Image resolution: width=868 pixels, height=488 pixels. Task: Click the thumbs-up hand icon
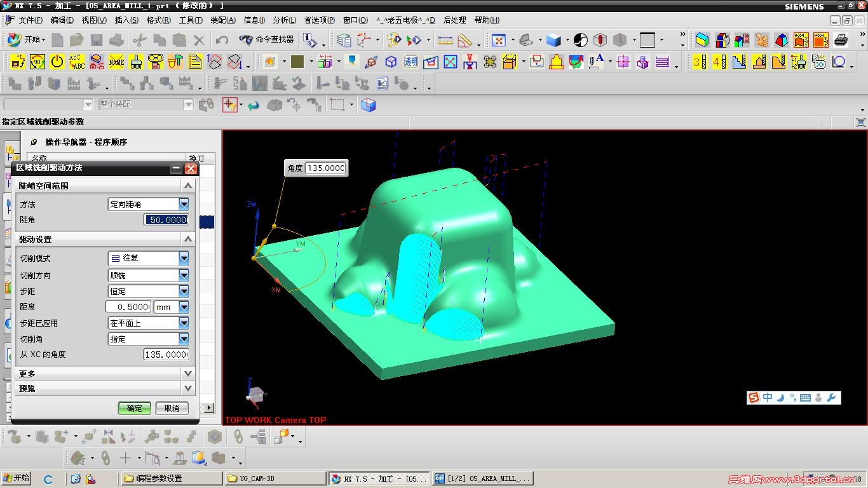coord(762,40)
